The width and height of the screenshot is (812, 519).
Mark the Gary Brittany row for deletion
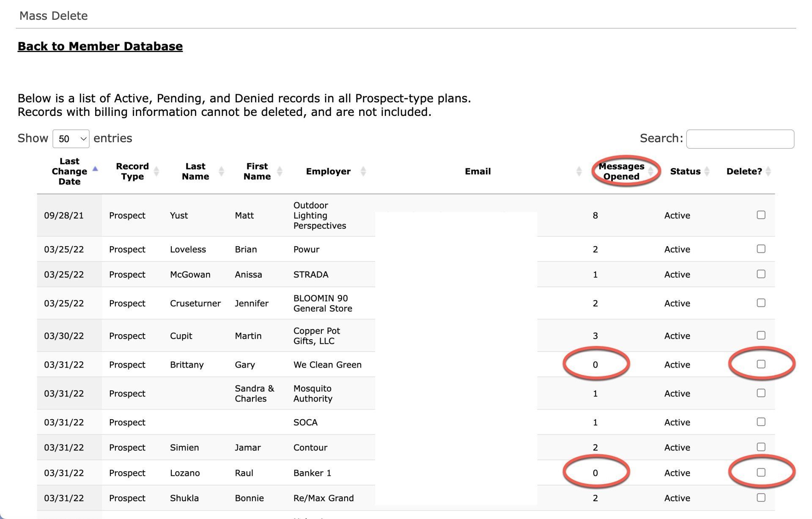coord(761,364)
